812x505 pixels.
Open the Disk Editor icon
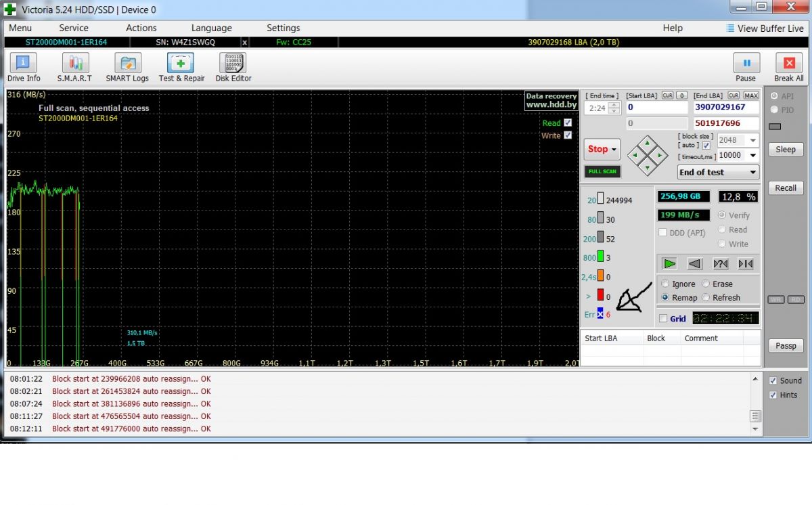click(x=233, y=67)
